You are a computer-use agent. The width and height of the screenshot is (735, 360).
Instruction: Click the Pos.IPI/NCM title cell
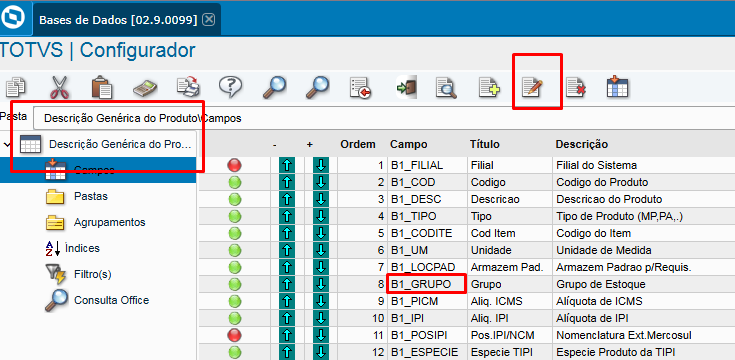click(x=510, y=335)
